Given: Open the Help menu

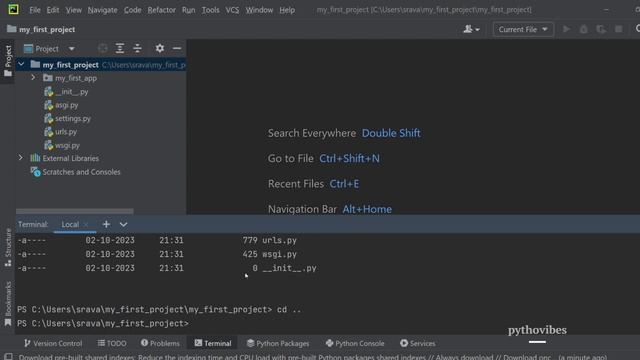Looking at the screenshot, I should click(287, 10).
